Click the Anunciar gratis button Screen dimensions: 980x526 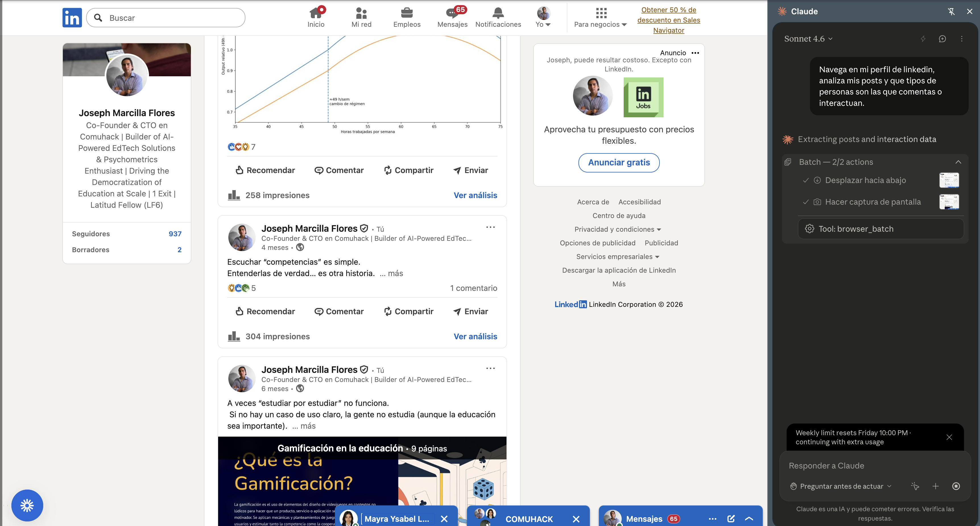tap(619, 163)
